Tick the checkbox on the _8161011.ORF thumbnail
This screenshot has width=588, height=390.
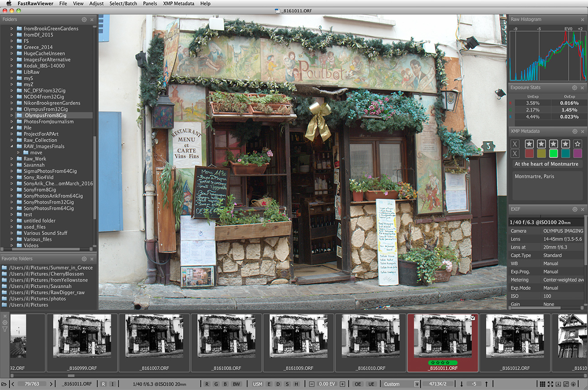[x=473, y=318]
